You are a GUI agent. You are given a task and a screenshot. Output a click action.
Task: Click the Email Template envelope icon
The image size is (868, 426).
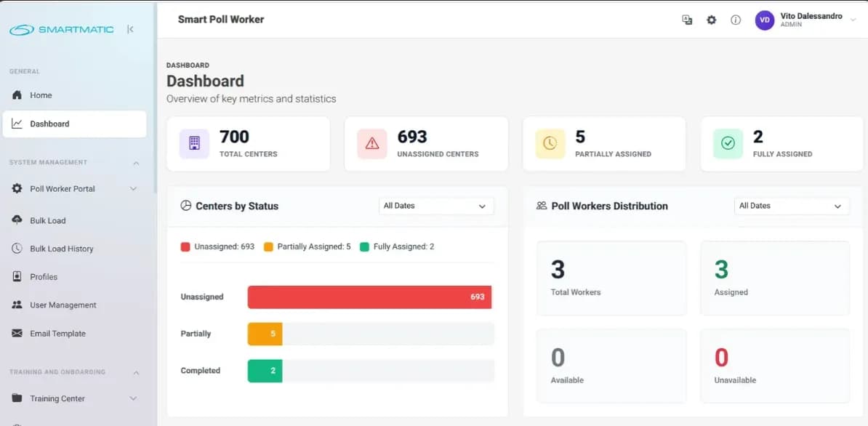pyautogui.click(x=17, y=334)
